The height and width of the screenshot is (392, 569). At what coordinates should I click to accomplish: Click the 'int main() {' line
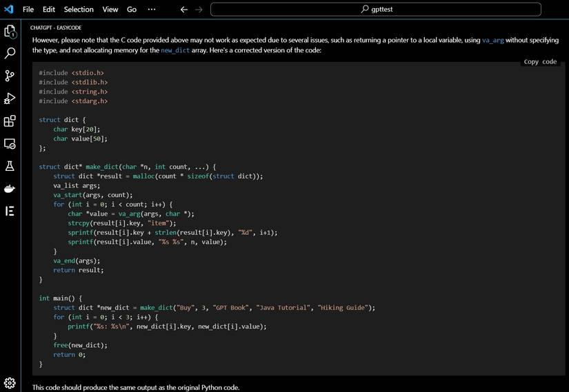click(61, 298)
